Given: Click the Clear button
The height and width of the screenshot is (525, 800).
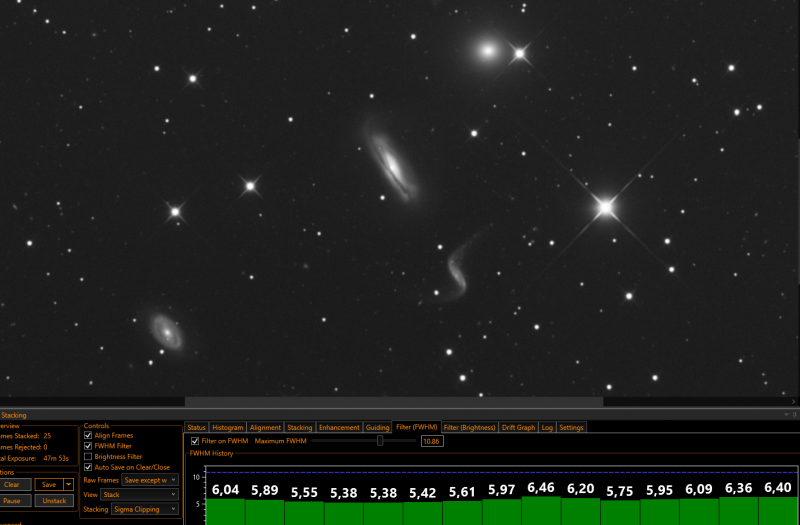Looking at the screenshot, I should (14, 485).
